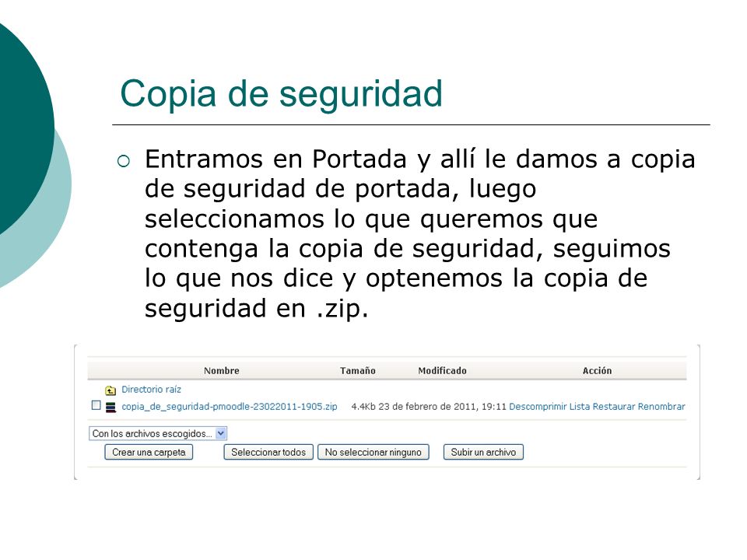Click the Seleccionar todos button
This screenshot has height=560, width=747.
(268, 452)
